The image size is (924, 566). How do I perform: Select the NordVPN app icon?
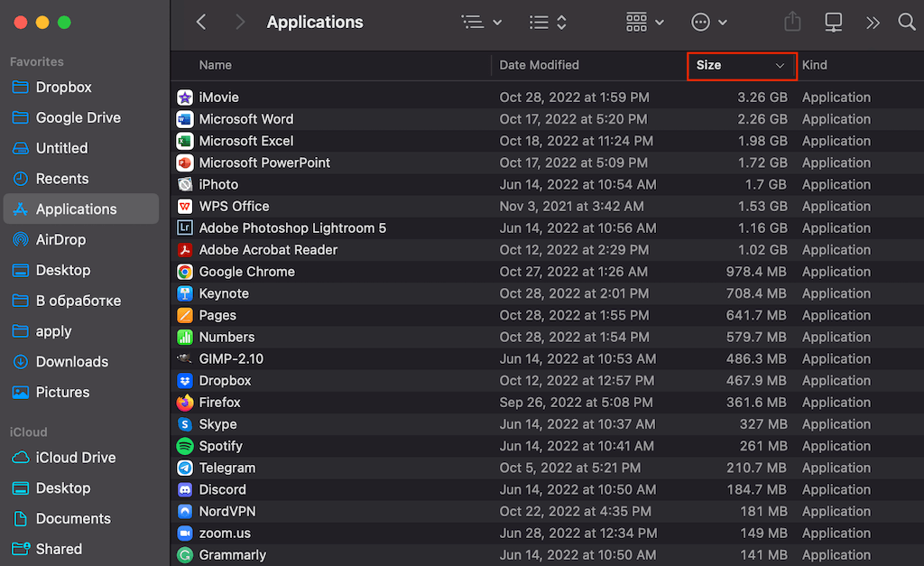tap(185, 512)
